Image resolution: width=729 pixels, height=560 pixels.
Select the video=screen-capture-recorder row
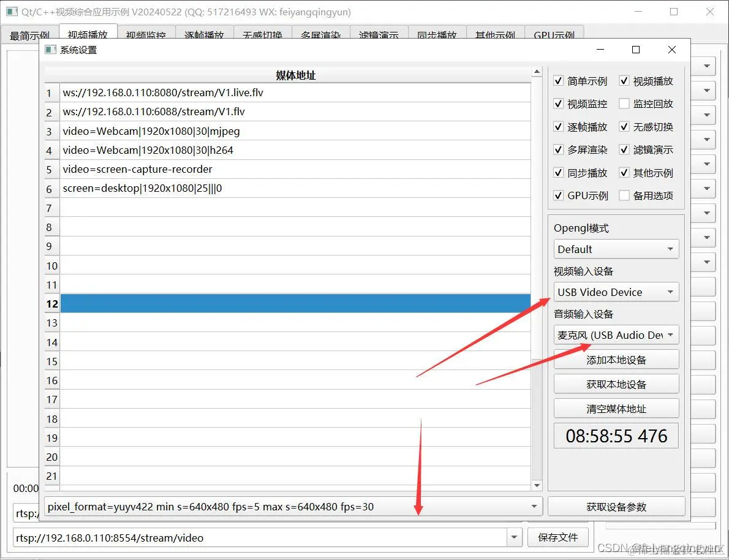[295, 169]
